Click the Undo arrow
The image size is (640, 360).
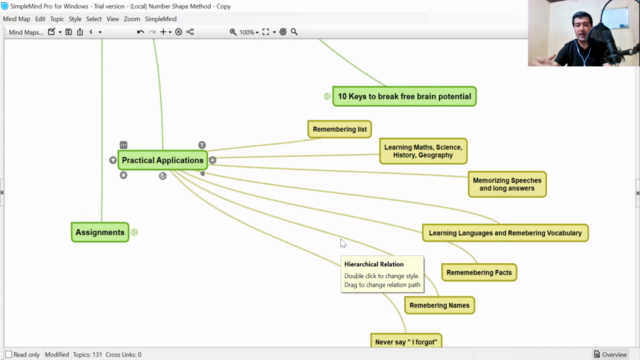click(140, 32)
